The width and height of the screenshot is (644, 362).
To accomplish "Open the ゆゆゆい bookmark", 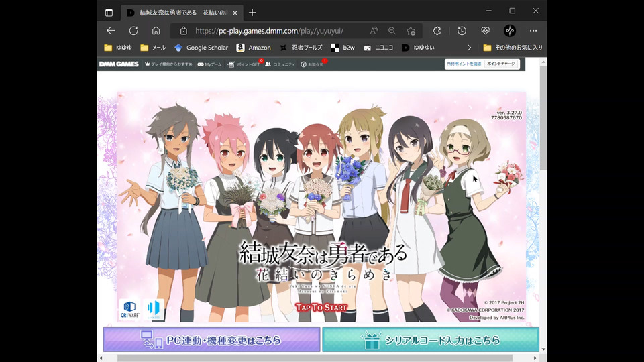I will pyautogui.click(x=418, y=48).
